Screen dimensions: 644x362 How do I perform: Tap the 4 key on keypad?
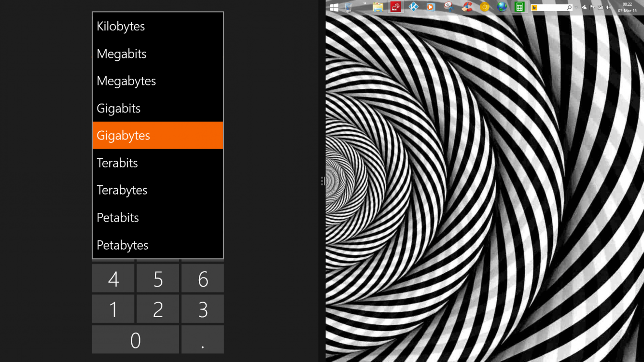point(113,278)
